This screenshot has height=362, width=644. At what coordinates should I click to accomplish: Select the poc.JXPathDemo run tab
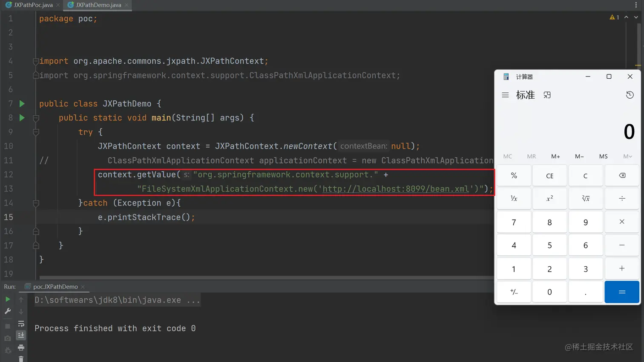click(x=55, y=287)
